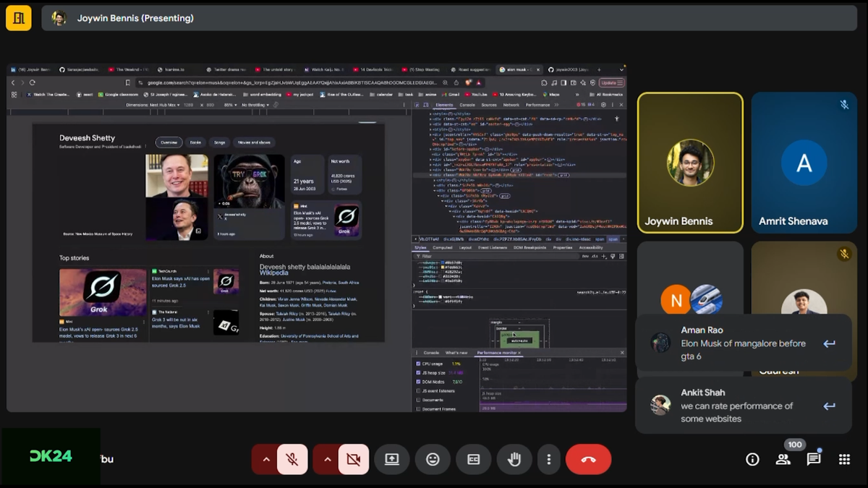This screenshot has height=488, width=868.
Task: Select Joywin Bennis participant tile
Action: (x=689, y=163)
